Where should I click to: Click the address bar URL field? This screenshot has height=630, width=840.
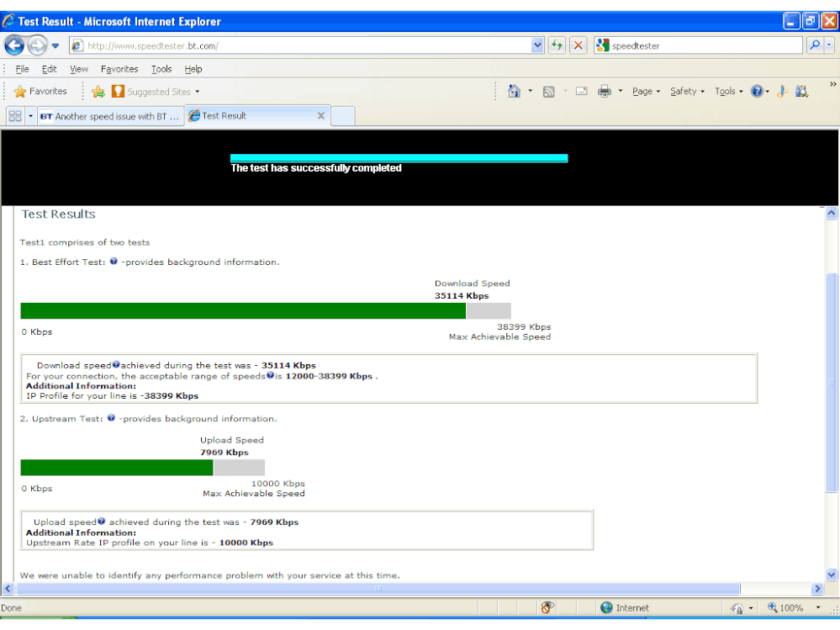300,46
